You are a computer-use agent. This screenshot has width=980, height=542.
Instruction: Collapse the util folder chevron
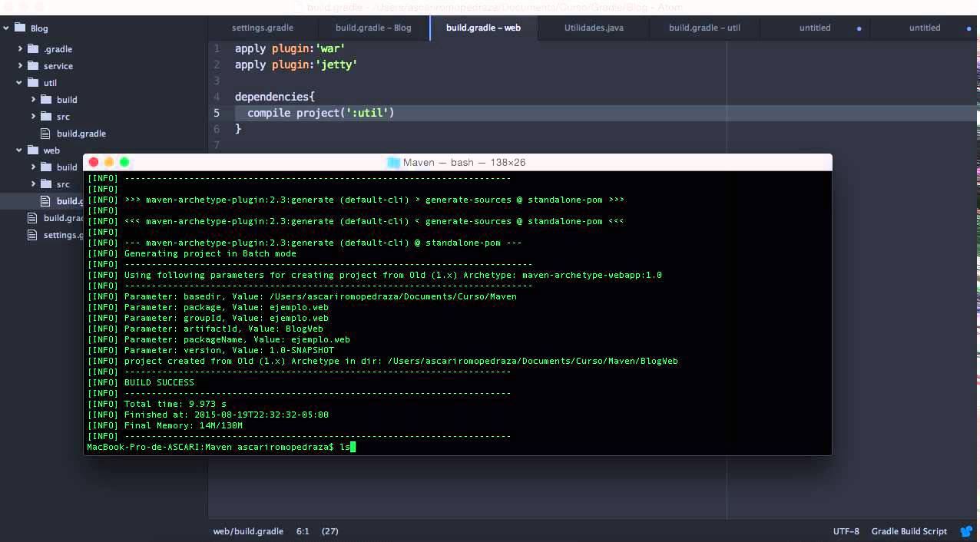(x=19, y=82)
